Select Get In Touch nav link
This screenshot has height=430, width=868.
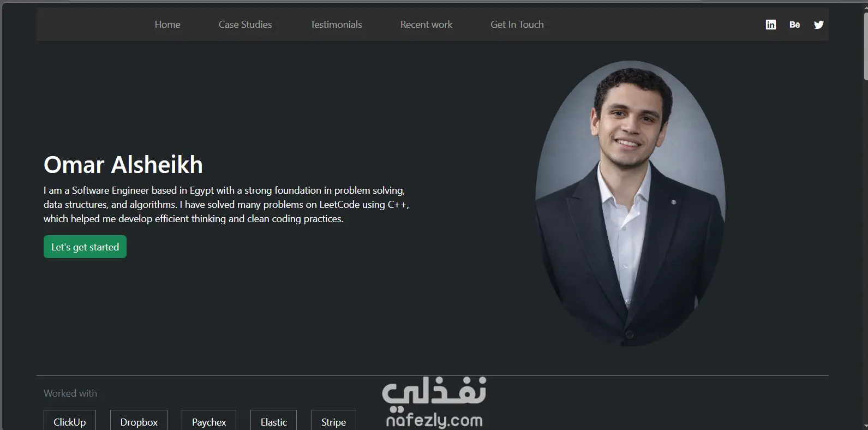coord(517,25)
